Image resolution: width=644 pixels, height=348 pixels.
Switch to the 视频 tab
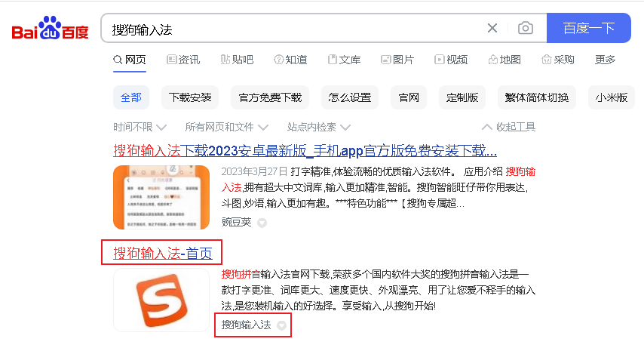(452, 60)
